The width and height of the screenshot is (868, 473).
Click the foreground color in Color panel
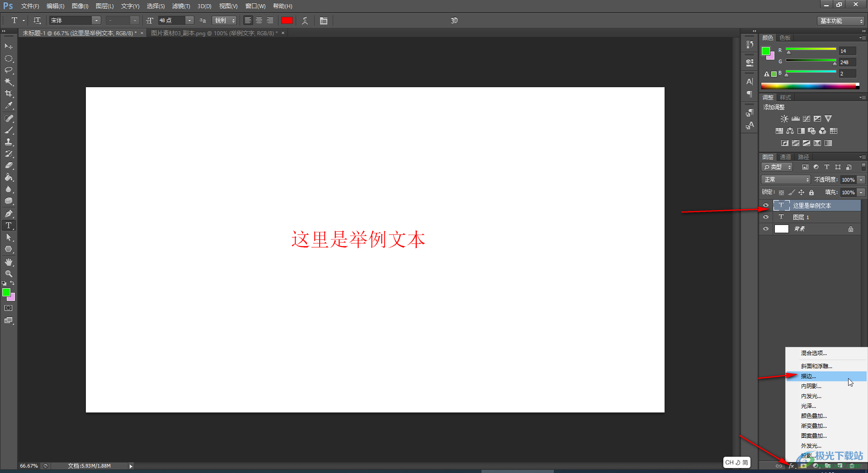766,51
